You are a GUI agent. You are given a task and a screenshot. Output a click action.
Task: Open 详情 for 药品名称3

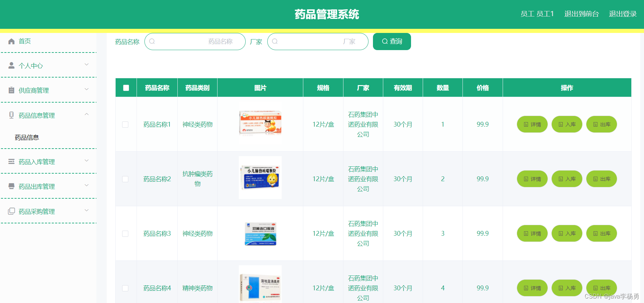[532, 233]
